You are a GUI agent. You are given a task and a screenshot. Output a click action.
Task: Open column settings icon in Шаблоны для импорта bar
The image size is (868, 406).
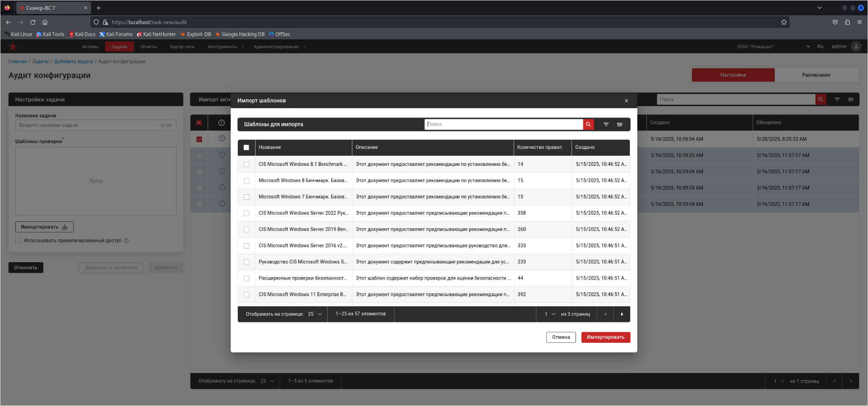point(620,124)
